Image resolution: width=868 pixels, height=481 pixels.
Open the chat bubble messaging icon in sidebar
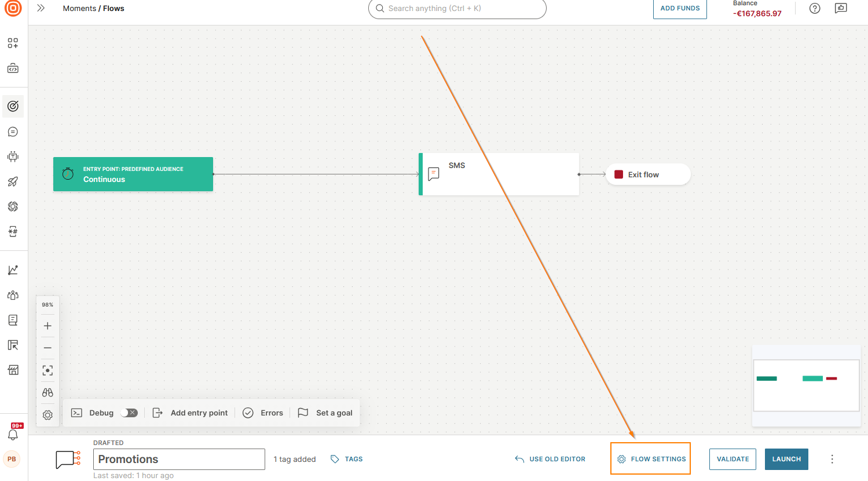(x=13, y=132)
